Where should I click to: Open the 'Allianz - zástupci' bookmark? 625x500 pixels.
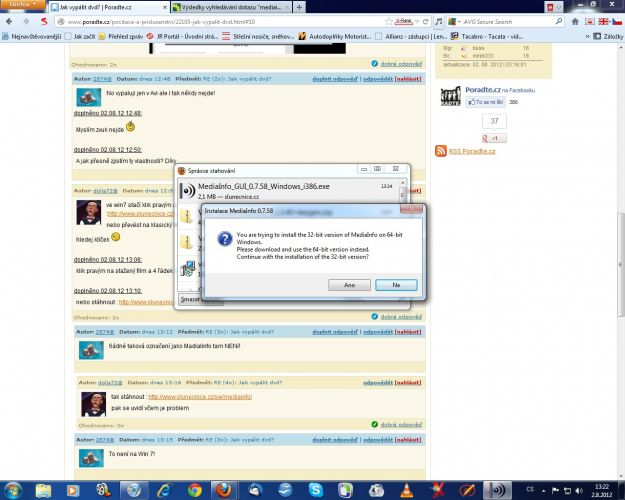pyautogui.click(x=411, y=36)
